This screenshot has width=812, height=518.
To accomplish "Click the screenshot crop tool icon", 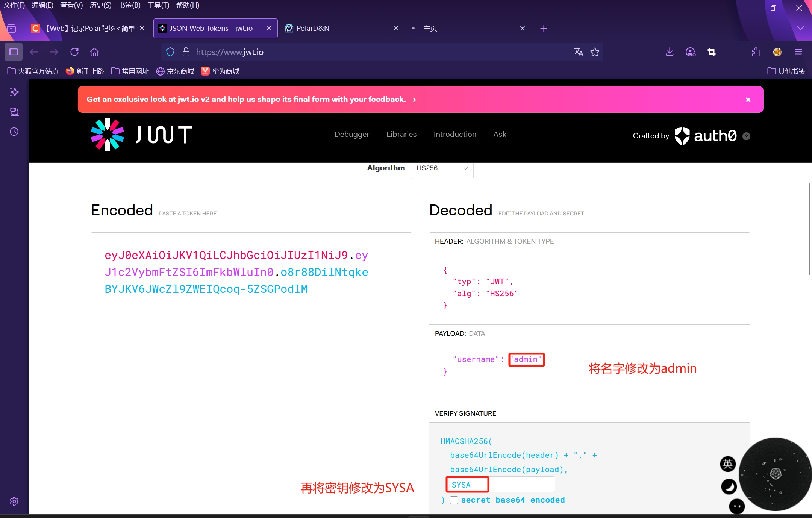I will (x=711, y=52).
